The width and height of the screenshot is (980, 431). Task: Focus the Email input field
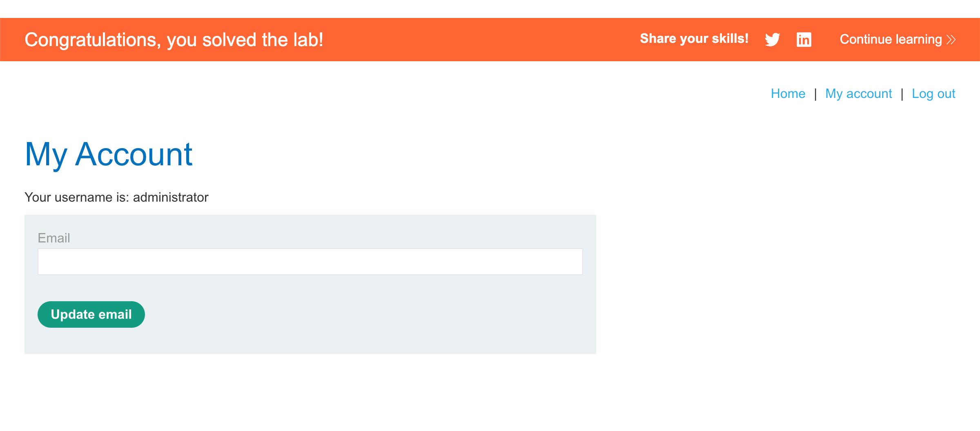tap(310, 262)
